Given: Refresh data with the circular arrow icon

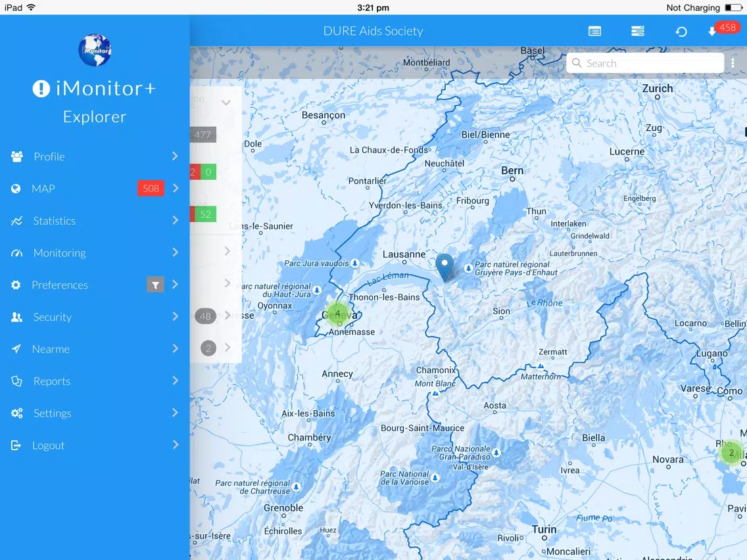Looking at the screenshot, I should coord(681,32).
